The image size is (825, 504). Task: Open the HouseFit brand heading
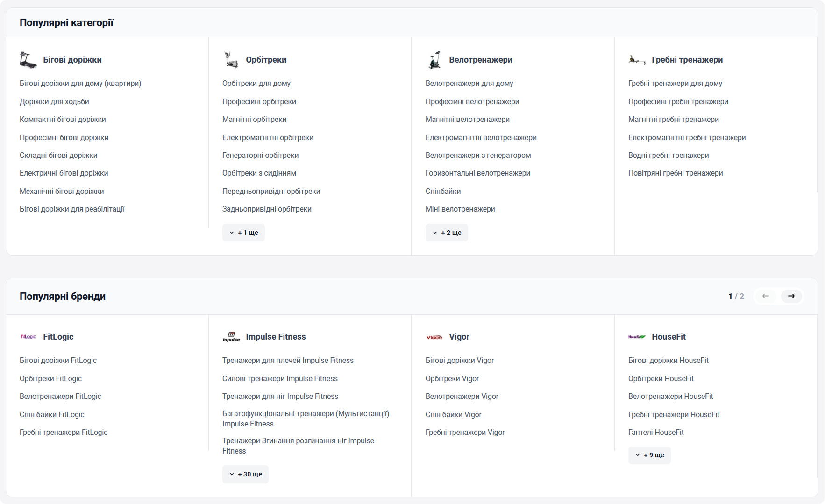pyautogui.click(x=669, y=337)
